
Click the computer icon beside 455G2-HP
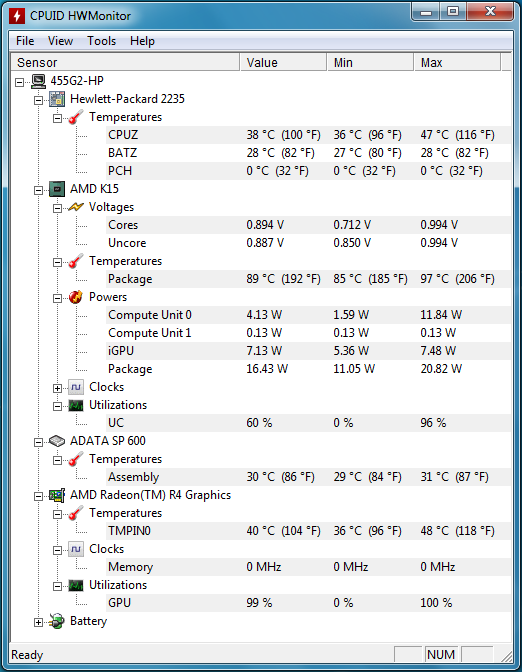(x=38, y=81)
